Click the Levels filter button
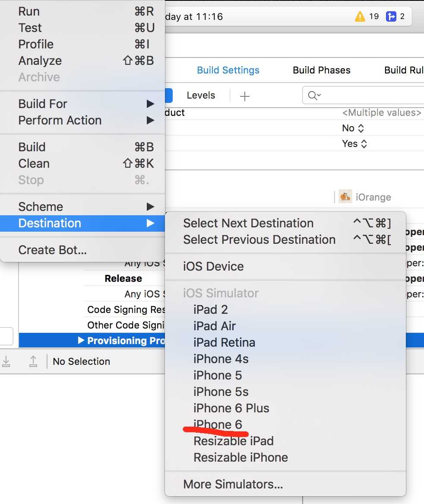This screenshot has width=424, height=504. (x=201, y=96)
